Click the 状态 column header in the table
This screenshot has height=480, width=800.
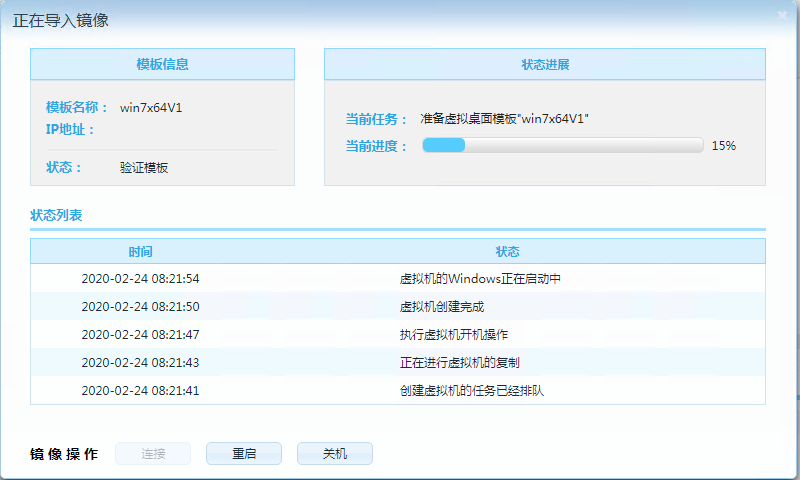click(x=508, y=251)
